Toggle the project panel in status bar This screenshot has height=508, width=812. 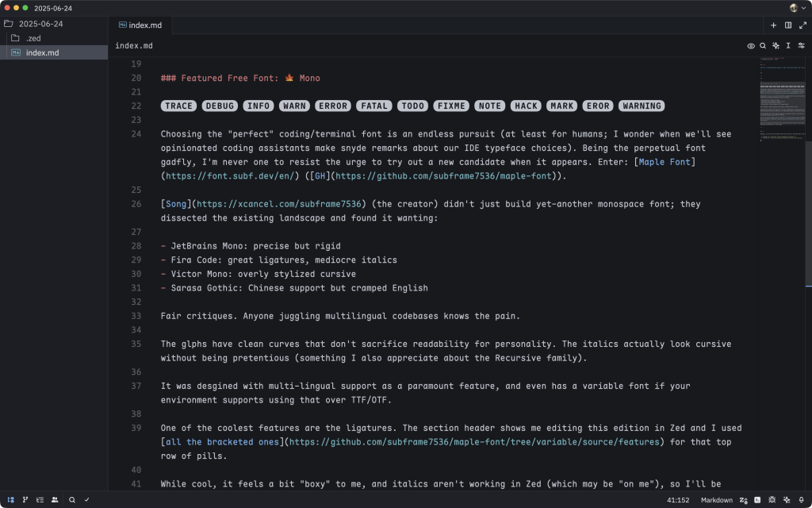[10, 500]
